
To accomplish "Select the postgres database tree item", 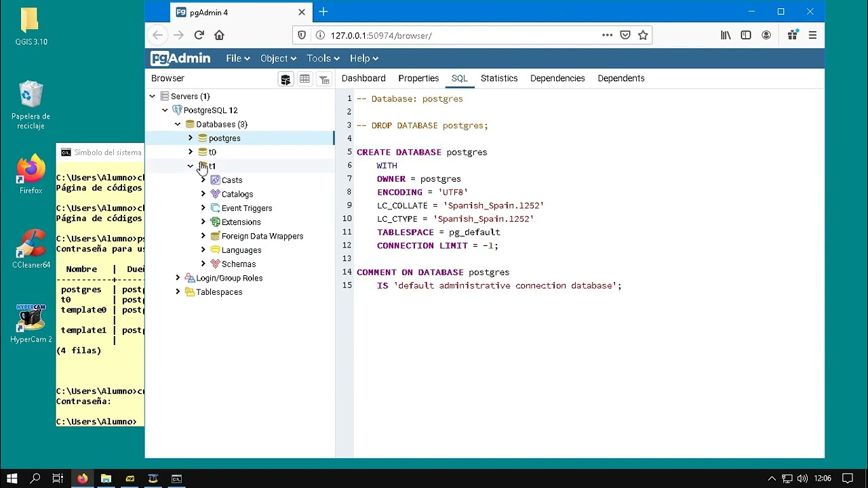I will click(x=224, y=138).
